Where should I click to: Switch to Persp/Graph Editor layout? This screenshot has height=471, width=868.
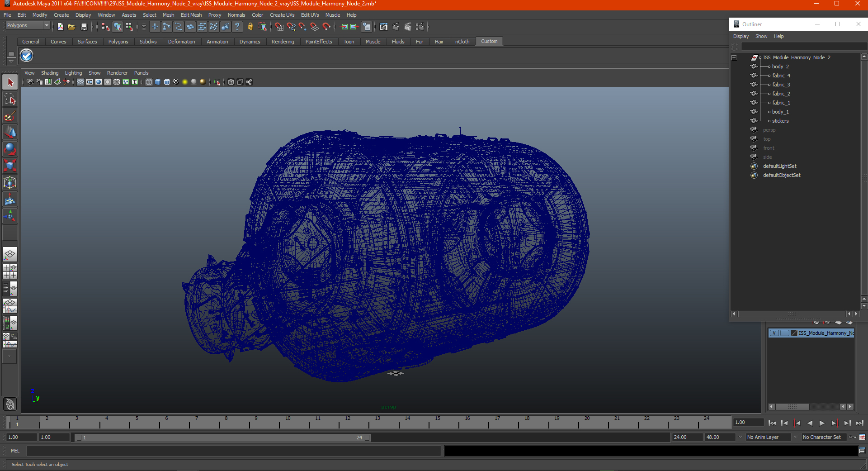10,306
